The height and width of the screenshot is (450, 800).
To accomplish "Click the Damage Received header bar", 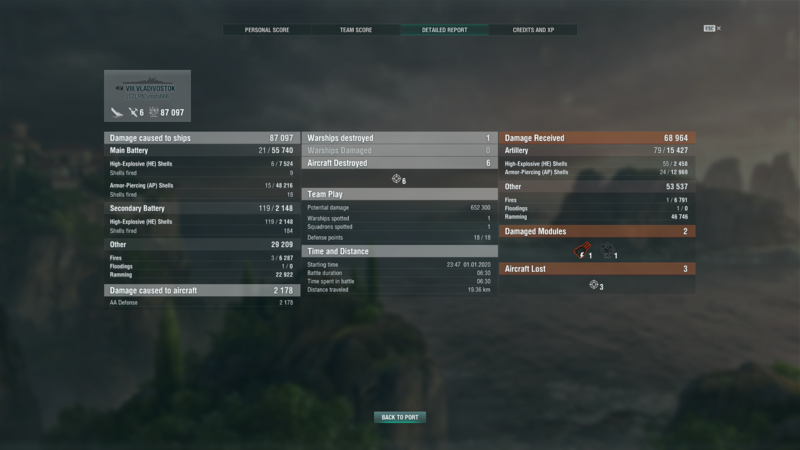I will pos(597,138).
